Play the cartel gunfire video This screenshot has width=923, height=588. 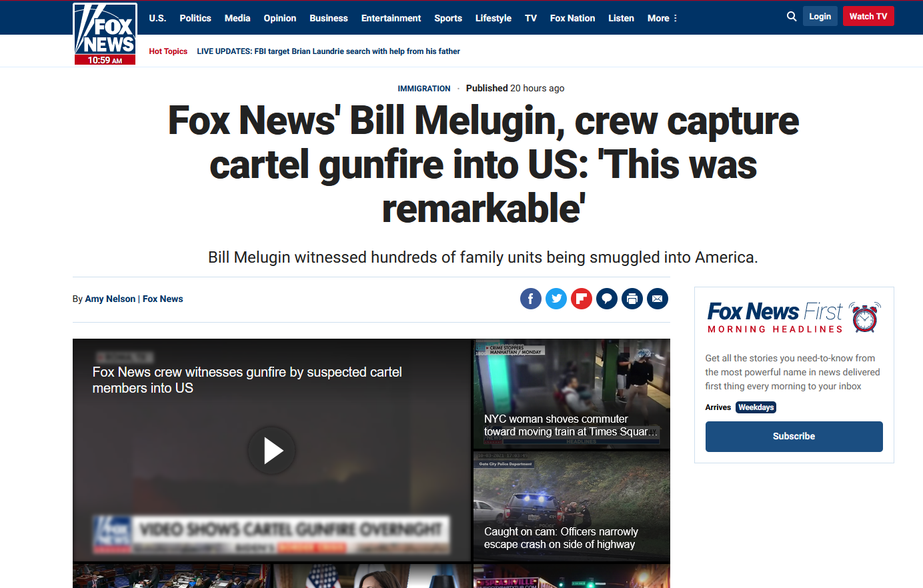click(x=271, y=451)
